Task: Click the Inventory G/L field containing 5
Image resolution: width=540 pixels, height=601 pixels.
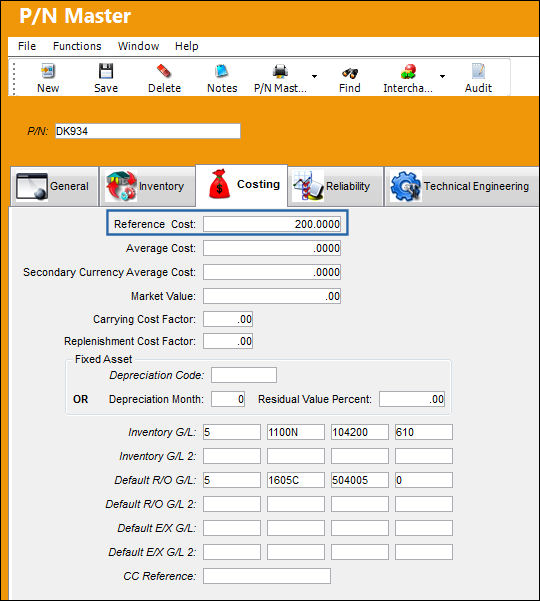Action: click(x=232, y=432)
